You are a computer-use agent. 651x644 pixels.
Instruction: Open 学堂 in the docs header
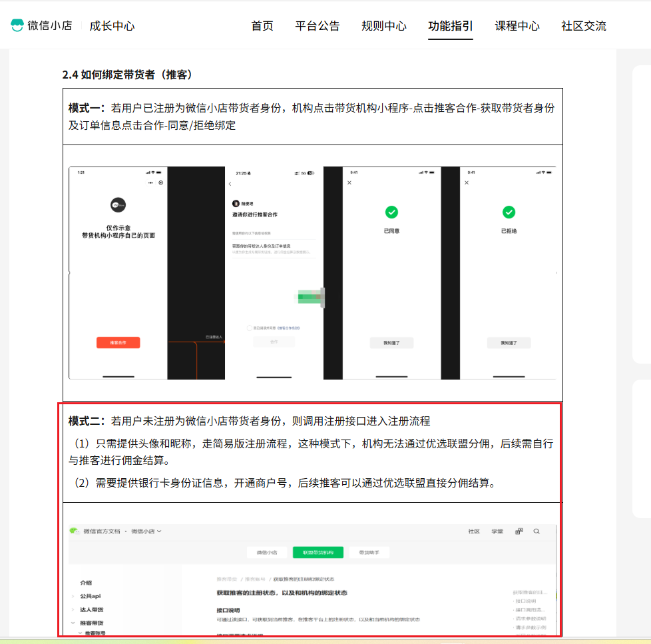click(497, 531)
